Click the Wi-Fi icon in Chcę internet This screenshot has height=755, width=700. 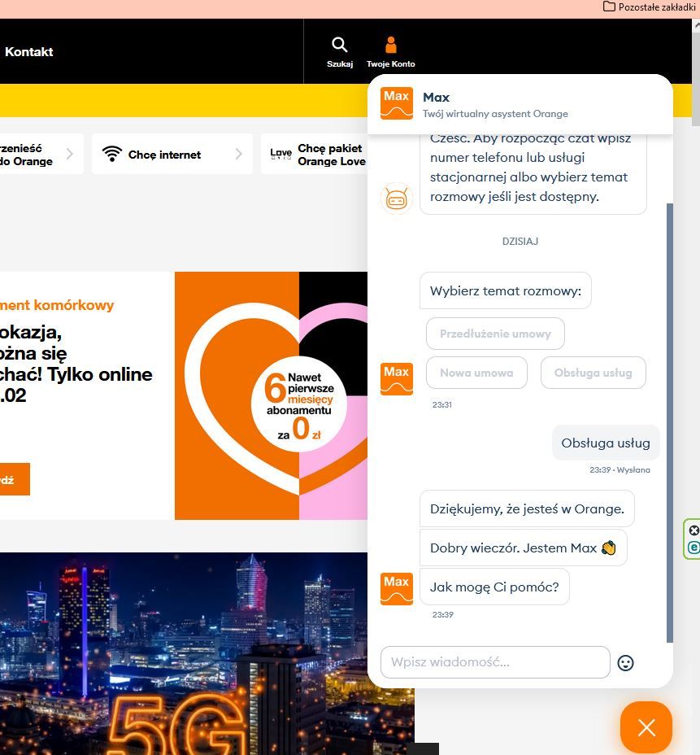coord(112,154)
